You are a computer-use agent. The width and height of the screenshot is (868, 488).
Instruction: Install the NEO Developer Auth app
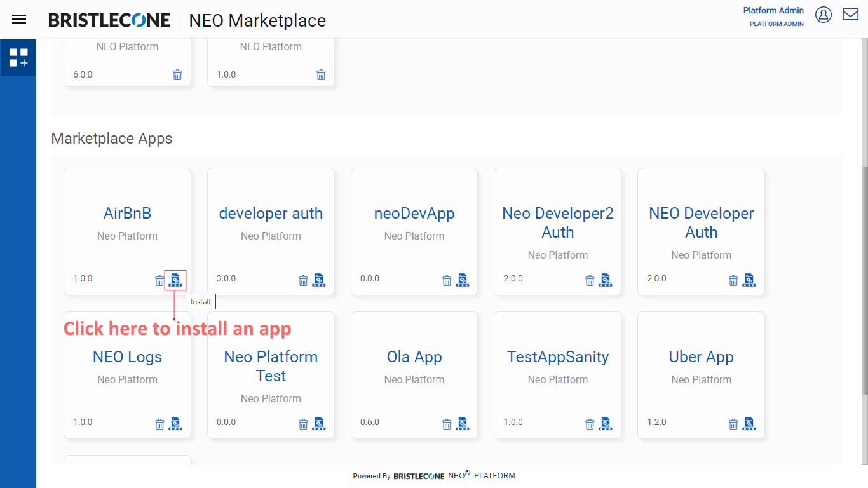tap(749, 280)
